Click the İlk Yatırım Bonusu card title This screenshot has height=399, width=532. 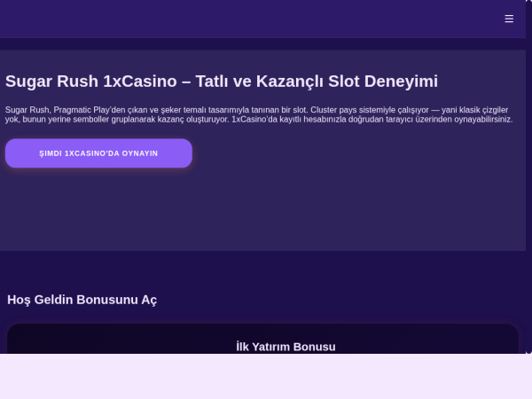click(286, 347)
